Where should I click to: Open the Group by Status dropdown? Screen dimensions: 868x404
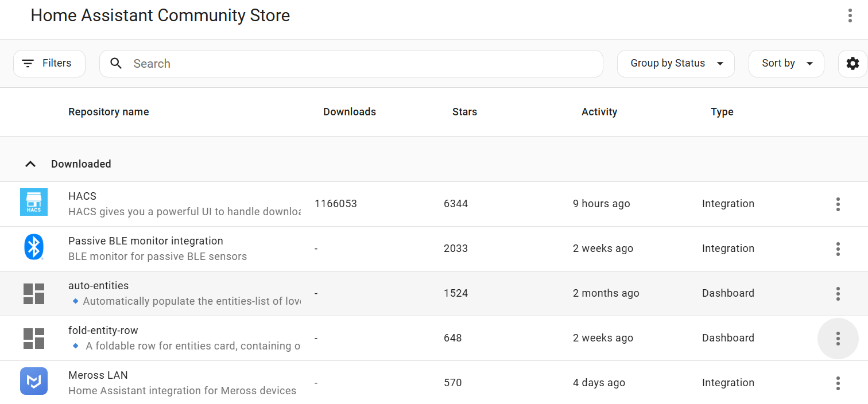tap(676, 64)
